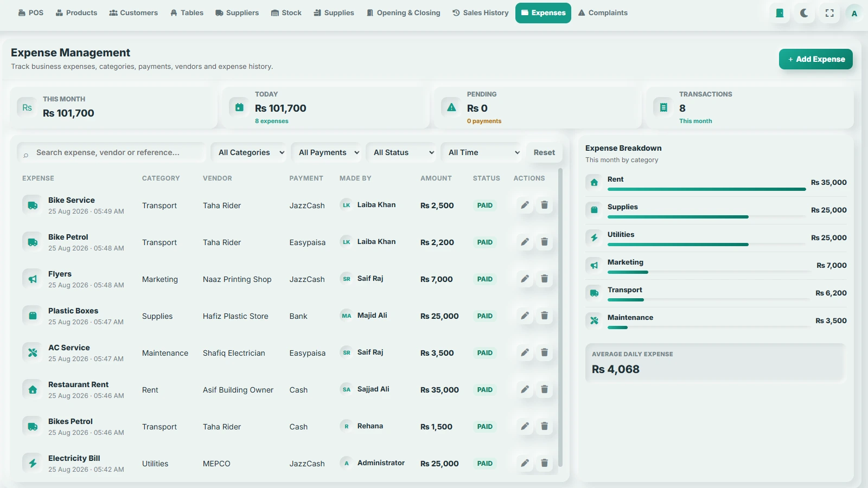Open the All Payments filter
The width and height of the screenshot is (868, 488).
point(328,152)
